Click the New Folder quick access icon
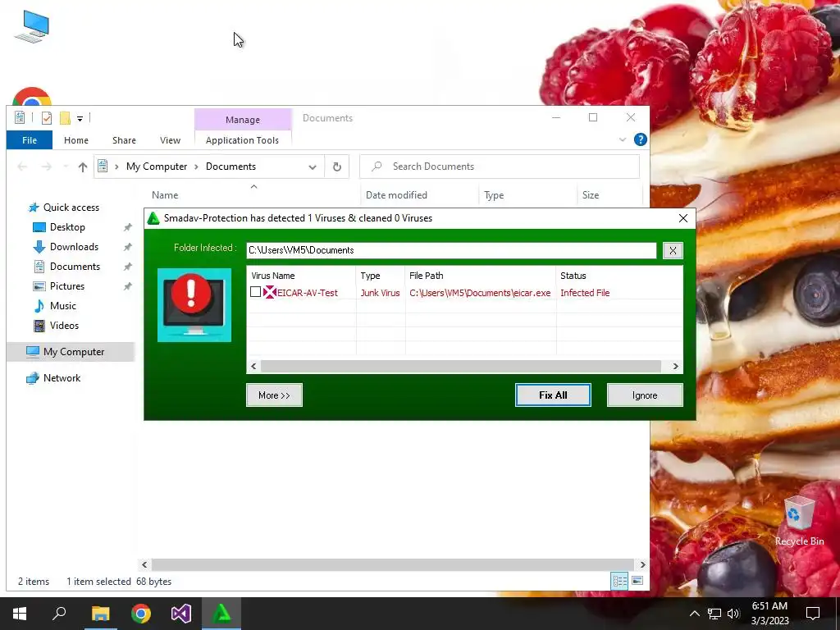This screenshot has width=840, height=630. (x=65, y=118)
